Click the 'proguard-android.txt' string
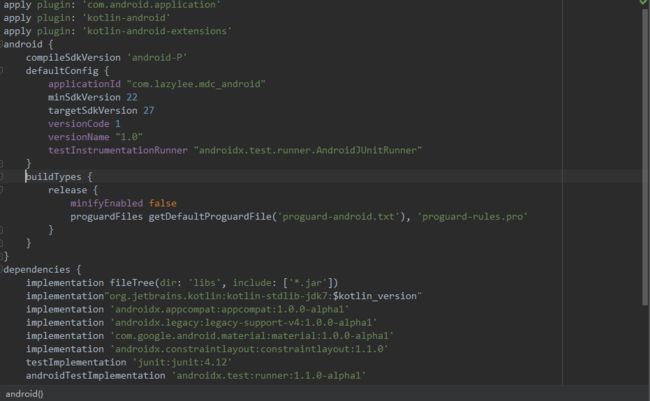The width and height of the screenshot is (650, 401). (x=339, y=217)
